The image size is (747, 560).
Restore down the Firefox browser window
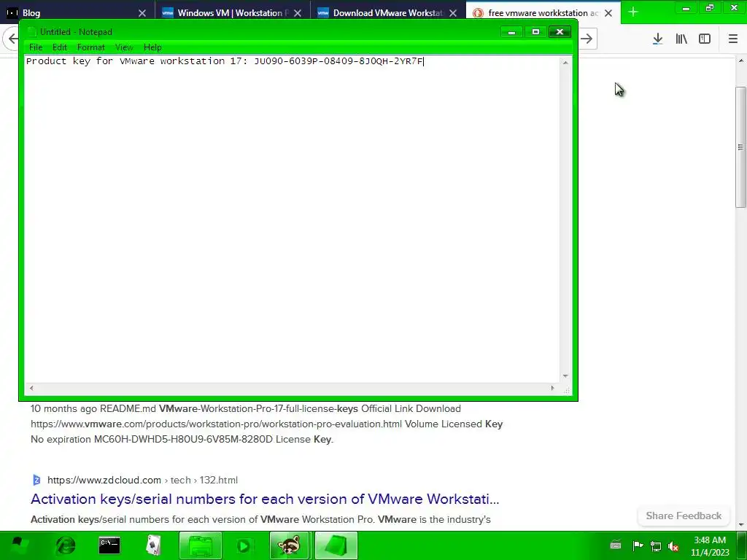tap(710, 8)
